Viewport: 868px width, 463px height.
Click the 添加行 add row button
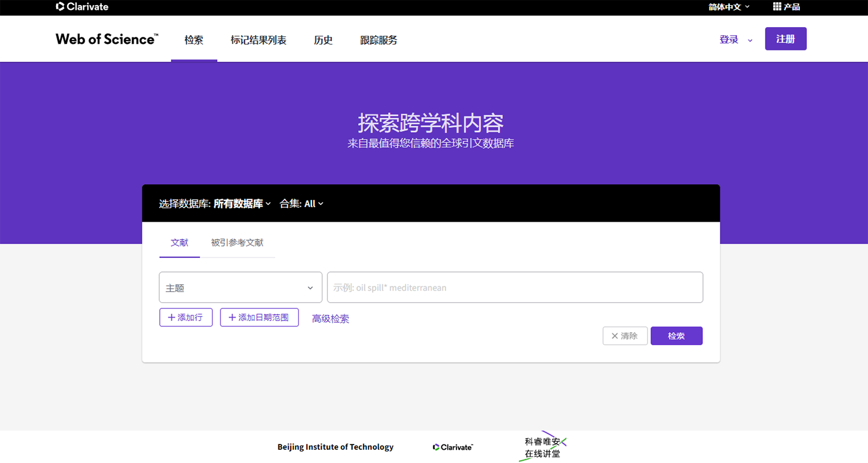[186, 318]
